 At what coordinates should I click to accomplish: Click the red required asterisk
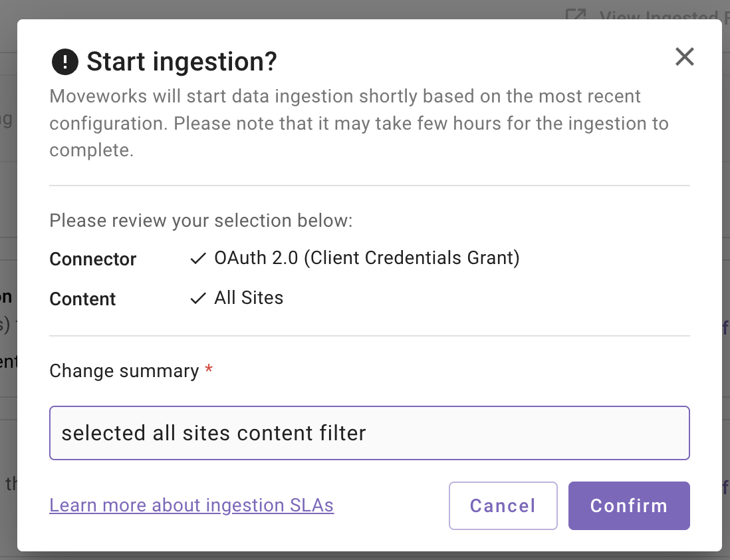point(209,370)
